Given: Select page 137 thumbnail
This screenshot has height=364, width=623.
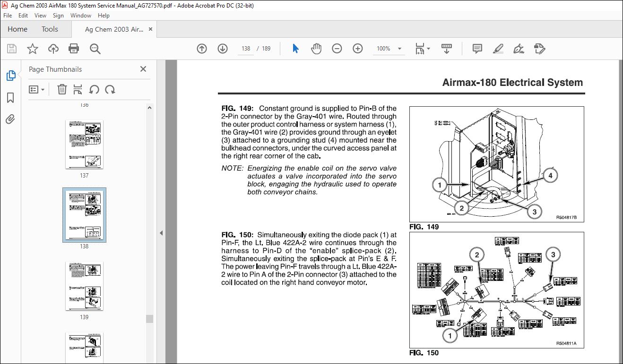Looking at the screenshot, I should tap(84, 144).
